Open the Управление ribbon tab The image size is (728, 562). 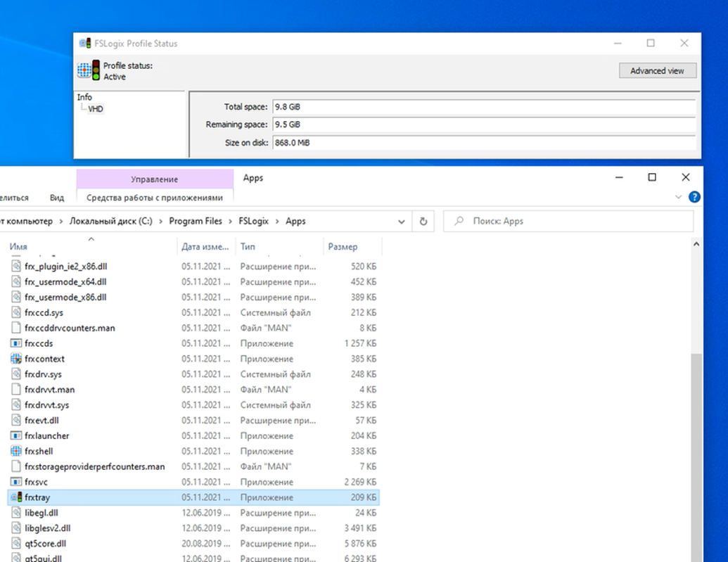[x=154, y=179]
